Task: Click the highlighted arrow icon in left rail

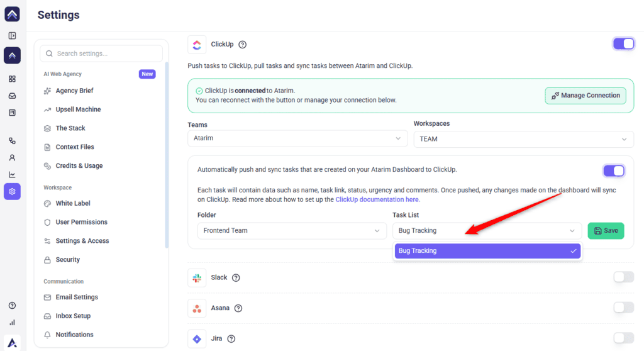Action: click(x=13, y=55)
